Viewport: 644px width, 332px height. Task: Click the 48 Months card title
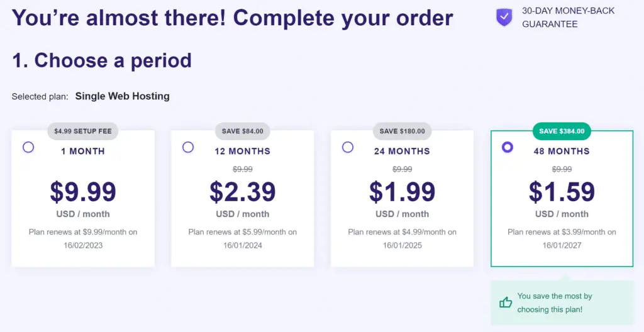coord(562,151)
